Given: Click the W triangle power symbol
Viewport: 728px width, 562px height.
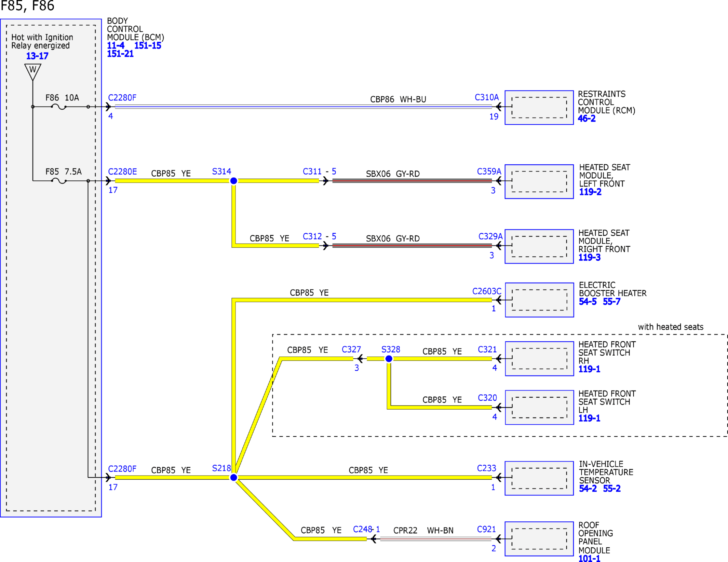Looking at the screenshot, I should pyautogui.click(x=33, y=72).
